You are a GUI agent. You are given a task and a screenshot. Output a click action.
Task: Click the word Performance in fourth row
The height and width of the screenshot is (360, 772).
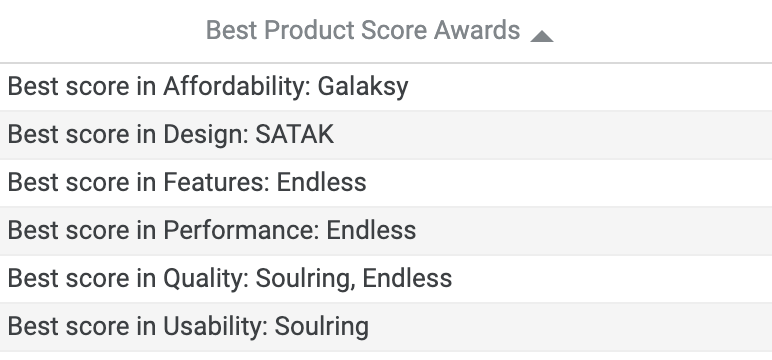pos(241,230)
